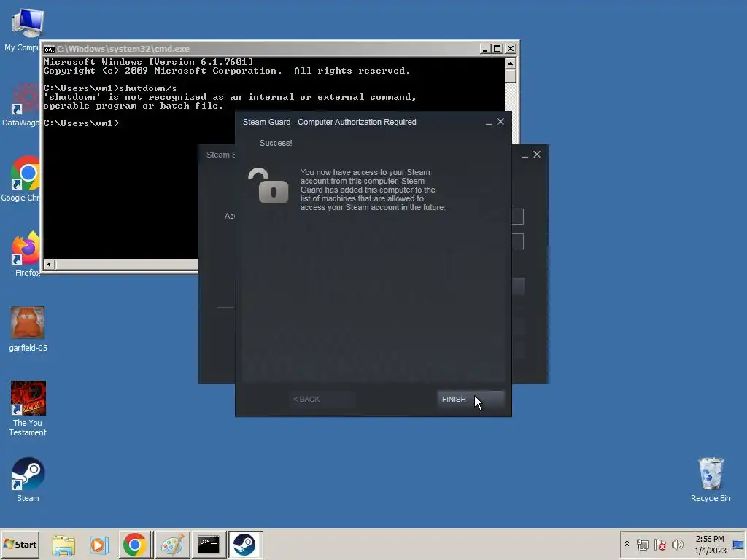Select the Steam desktop shortcut
Viewport: 747px width, 560px height.
pos(28,480)
